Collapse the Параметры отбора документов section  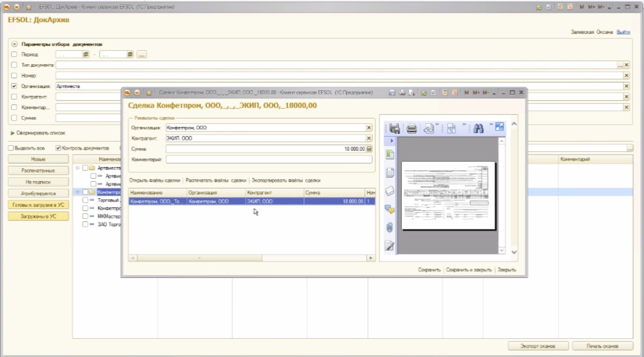[14, 44]
